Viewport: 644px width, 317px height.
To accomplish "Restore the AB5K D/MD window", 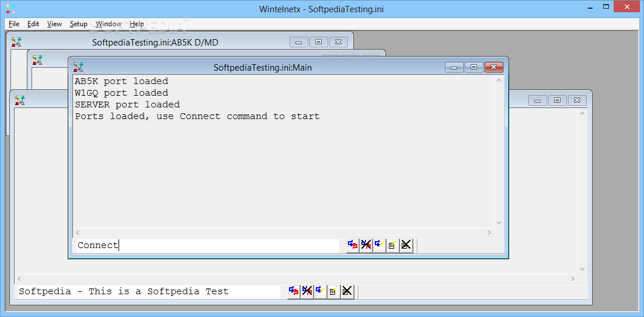I will tap(318, 42).
